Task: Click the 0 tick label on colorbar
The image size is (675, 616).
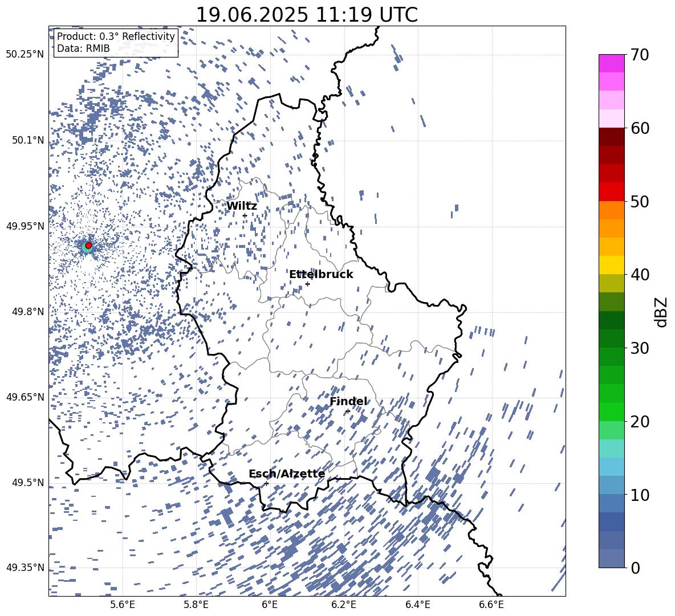Action: click(x=636, y=568)
